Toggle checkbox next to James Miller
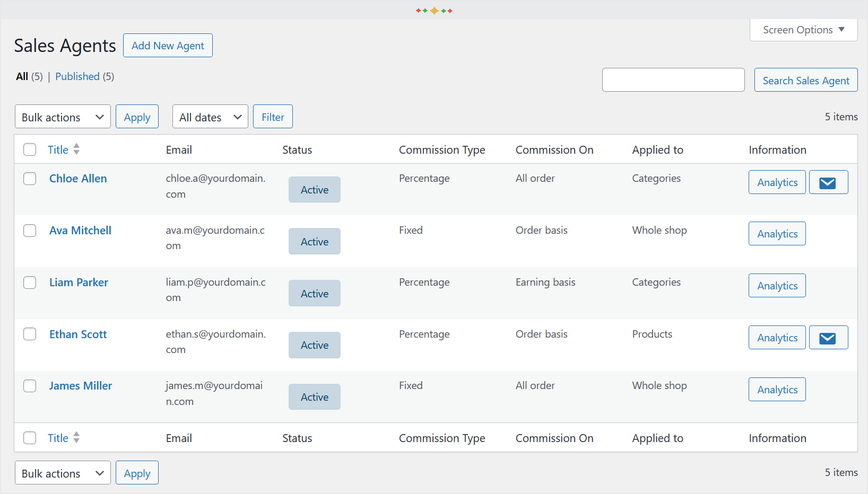This screenshot has height=494, width=868. (30, 386)
